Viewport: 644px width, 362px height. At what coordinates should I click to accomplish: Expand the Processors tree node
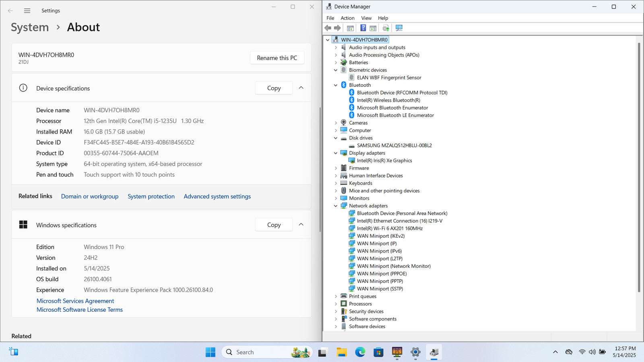(336, 304)
